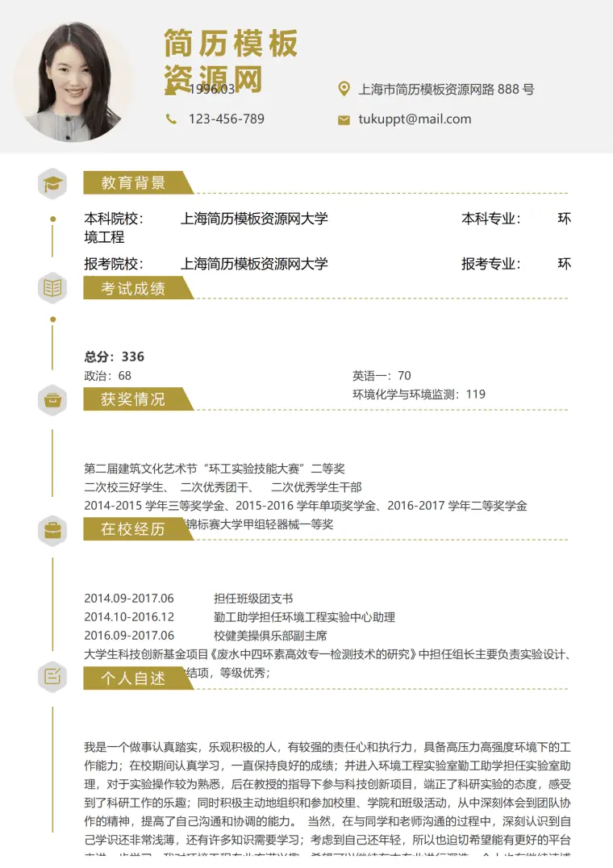This screenshot has width=613, height=868.
Task: Click the profile photo of the woman
Action: click(73, 82)
